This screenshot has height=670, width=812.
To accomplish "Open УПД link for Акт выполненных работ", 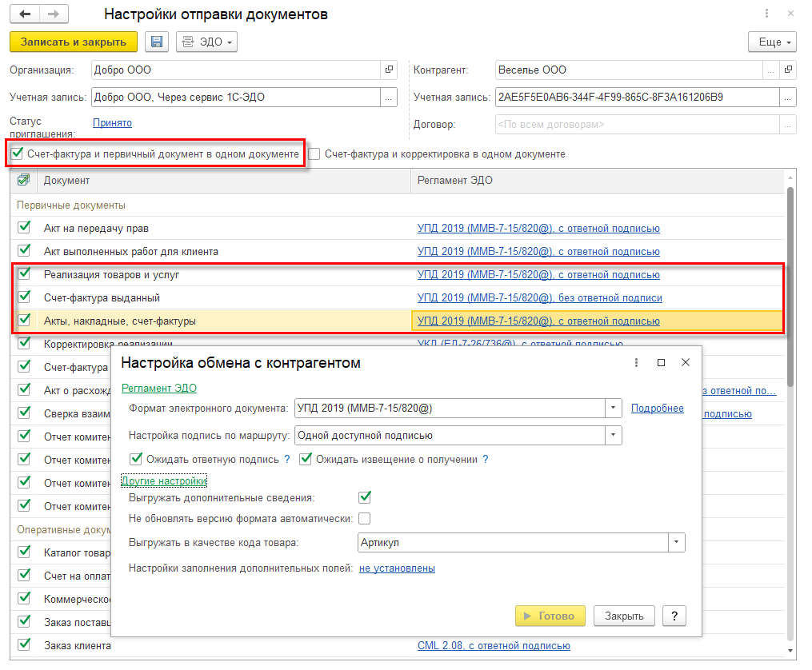I will [538, 251].
